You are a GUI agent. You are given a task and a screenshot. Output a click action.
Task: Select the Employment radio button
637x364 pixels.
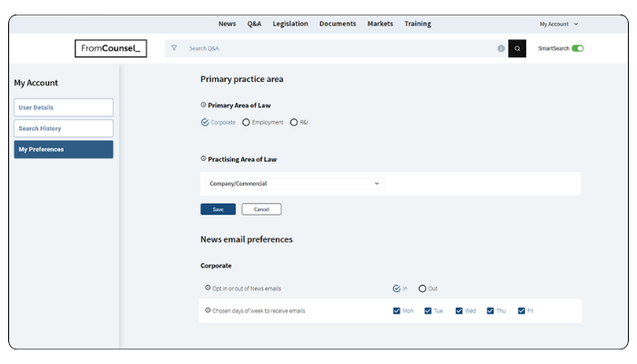coord(246,122)
